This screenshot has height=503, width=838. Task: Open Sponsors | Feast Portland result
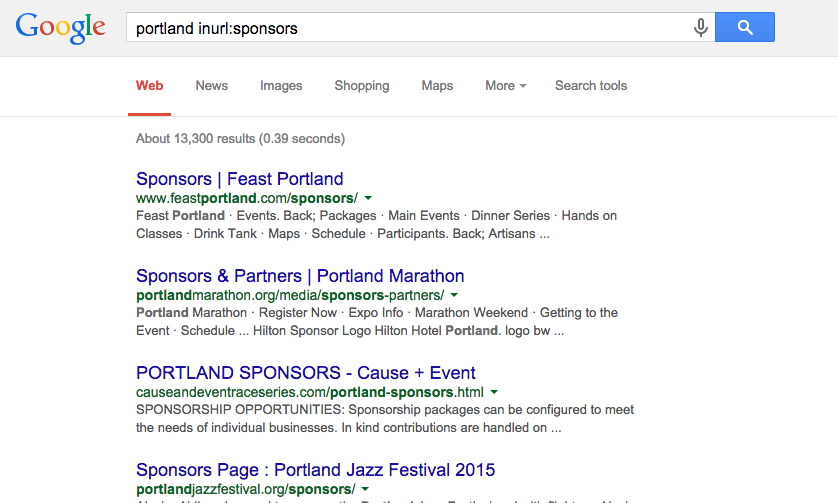239,179
